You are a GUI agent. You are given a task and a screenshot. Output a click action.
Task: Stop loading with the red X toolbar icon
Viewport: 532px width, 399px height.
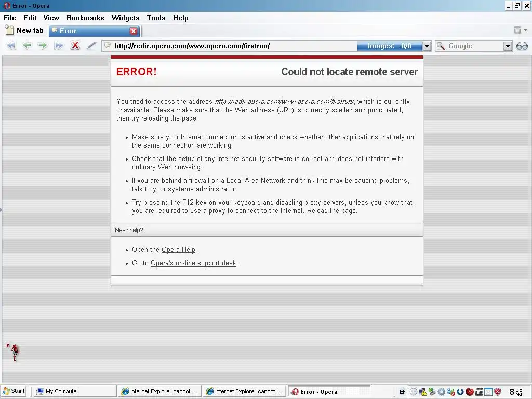coord(75,46)
